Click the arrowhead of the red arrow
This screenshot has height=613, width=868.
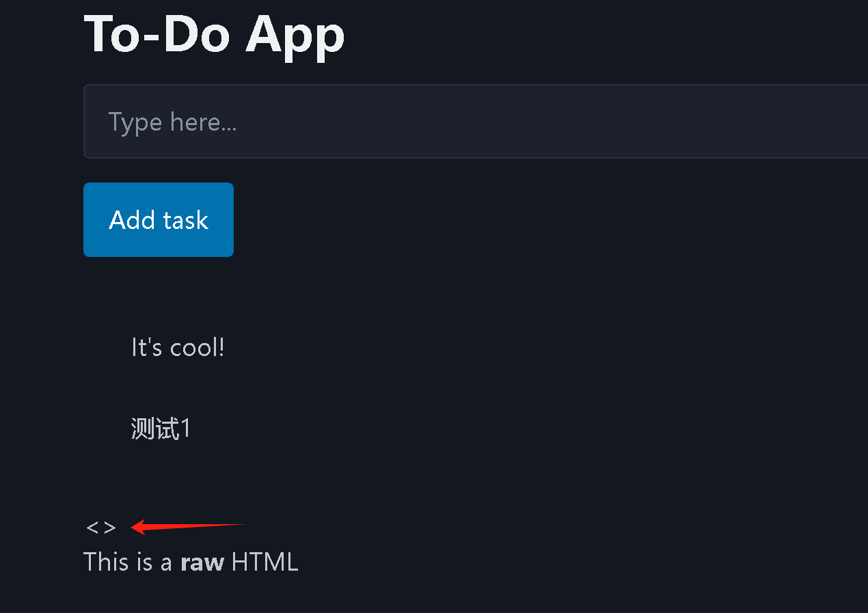[x=139, y=527]
